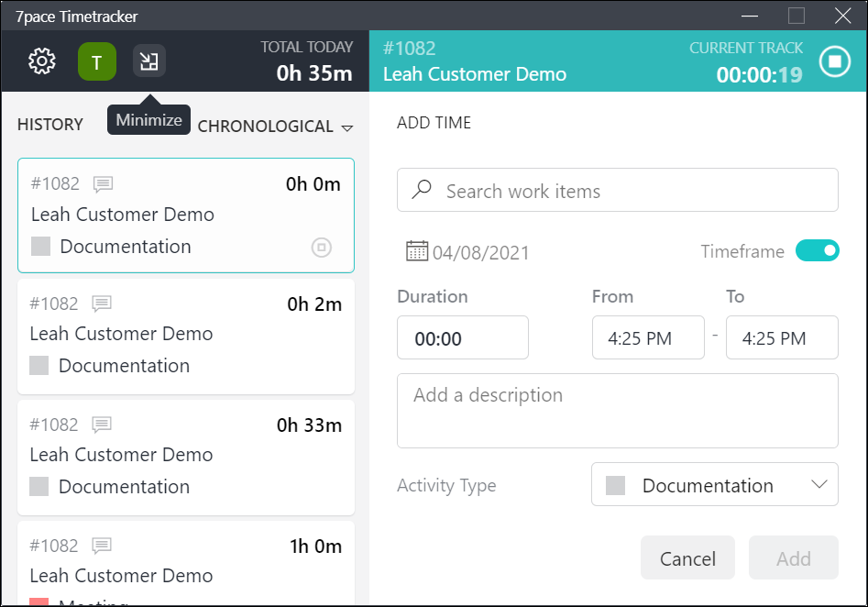Click the TOTAL TODAY 0h 35m value
The height and width of the screenshot is (607, 868).
pyautogui.click(x=313, y=73)
